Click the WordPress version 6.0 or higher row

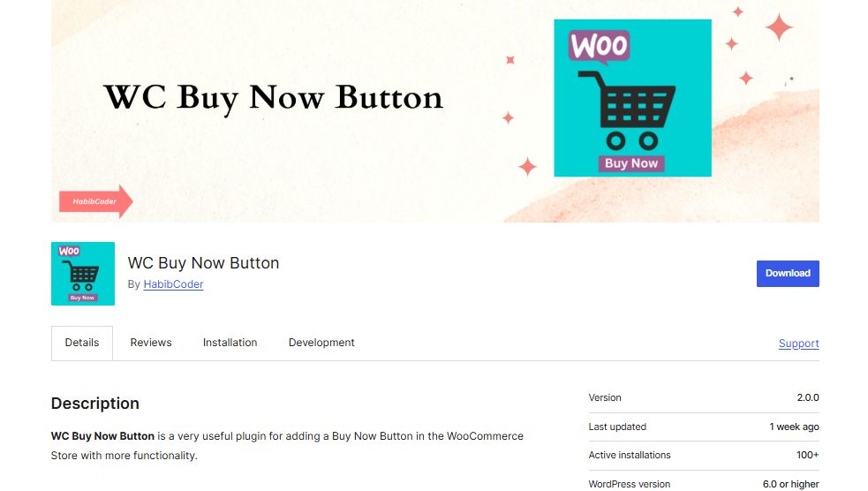click(x=704, y=483)
